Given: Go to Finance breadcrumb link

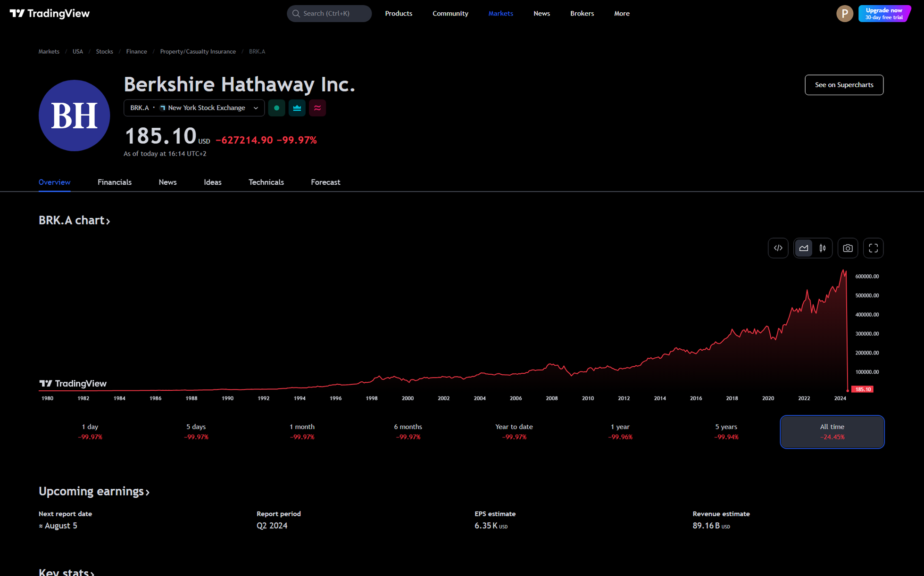Looking at the screenshot, I should tap(136, 51).
